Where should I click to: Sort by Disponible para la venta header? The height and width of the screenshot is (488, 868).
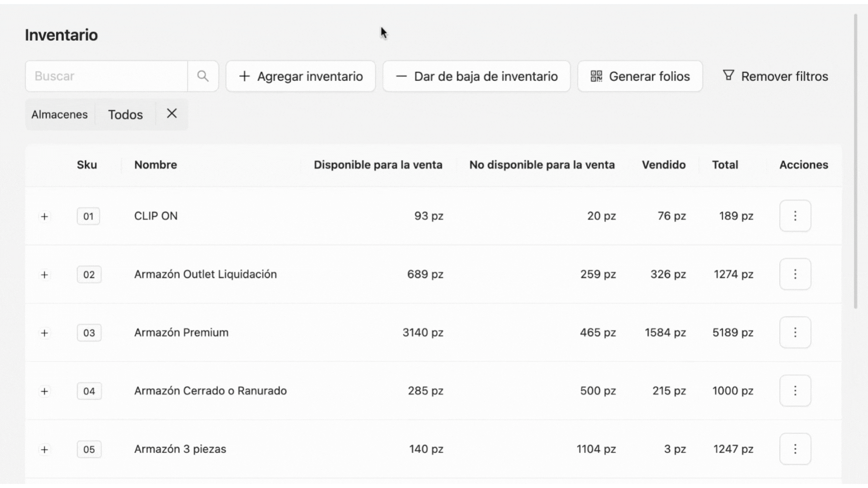378,165
